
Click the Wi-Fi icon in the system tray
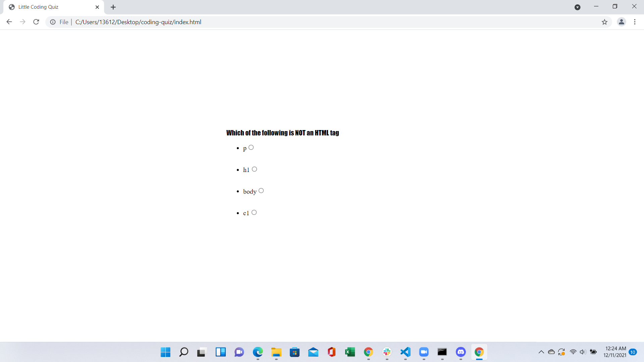pyautogui.click(x=573, y=352)
